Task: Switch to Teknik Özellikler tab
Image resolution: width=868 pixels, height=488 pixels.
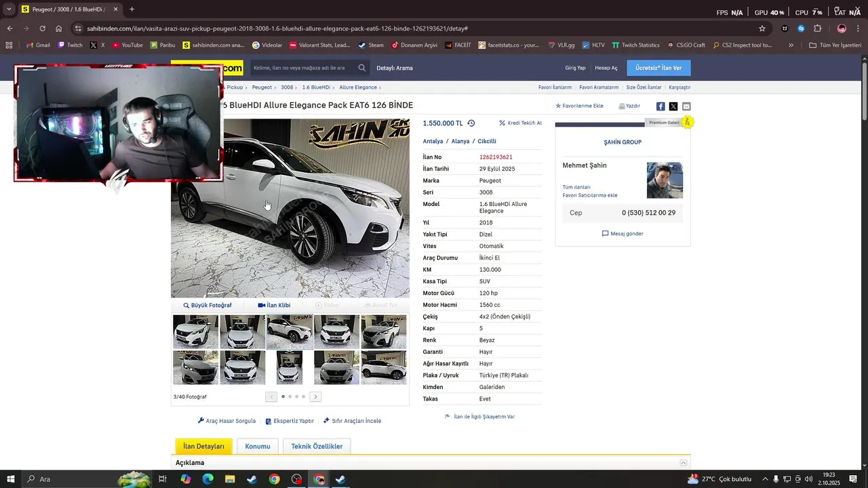Action: [x=317, y=446]
